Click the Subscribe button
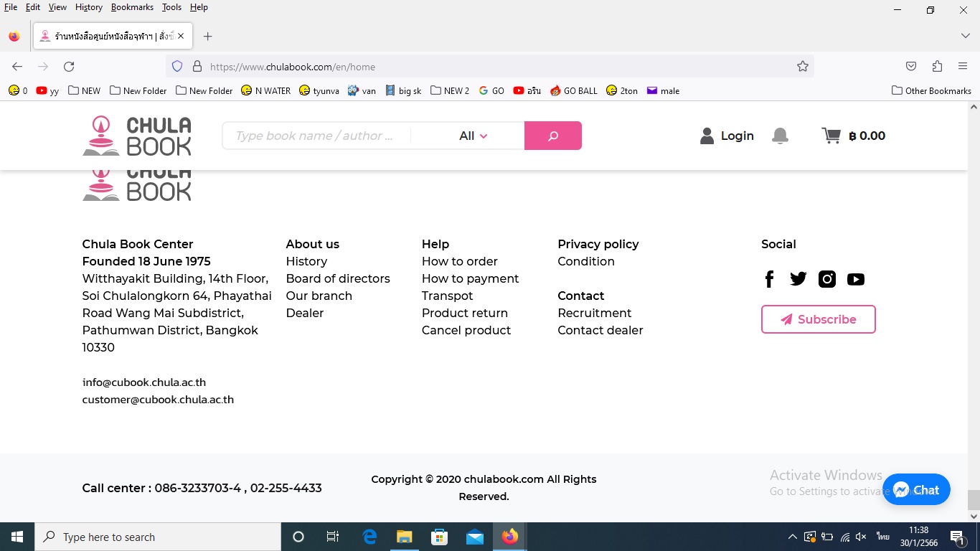Viewport: 980px width, 551px height. (x=819, y=319)
